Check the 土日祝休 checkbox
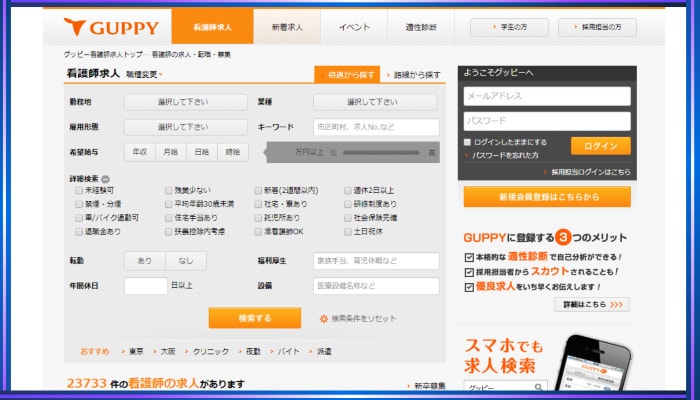 pos(348,232)
